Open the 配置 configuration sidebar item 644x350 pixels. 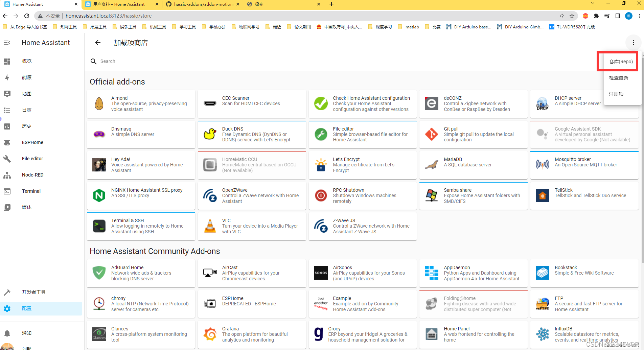[x=41, y=308]
